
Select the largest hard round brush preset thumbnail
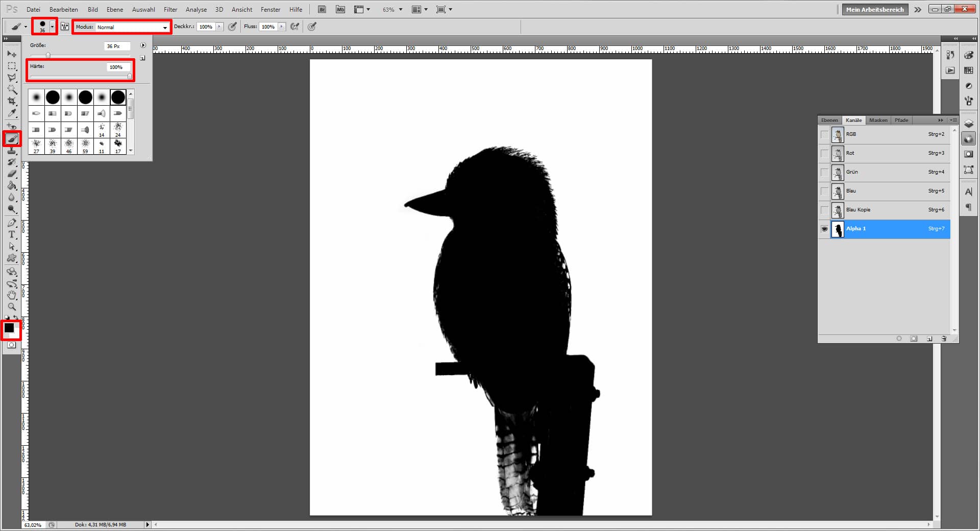point(118,97)
